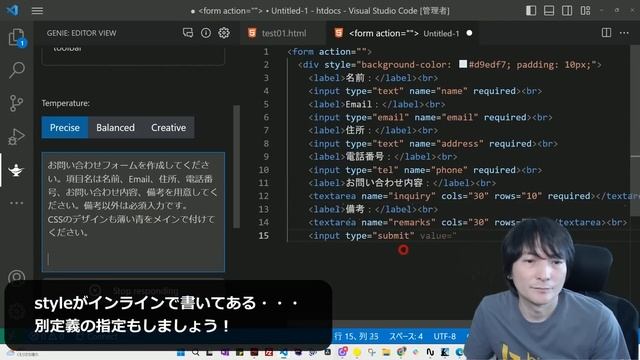640x360 pixels.
Task: Toggle the secondary side bar layout icon
Action: click(567, 11)
